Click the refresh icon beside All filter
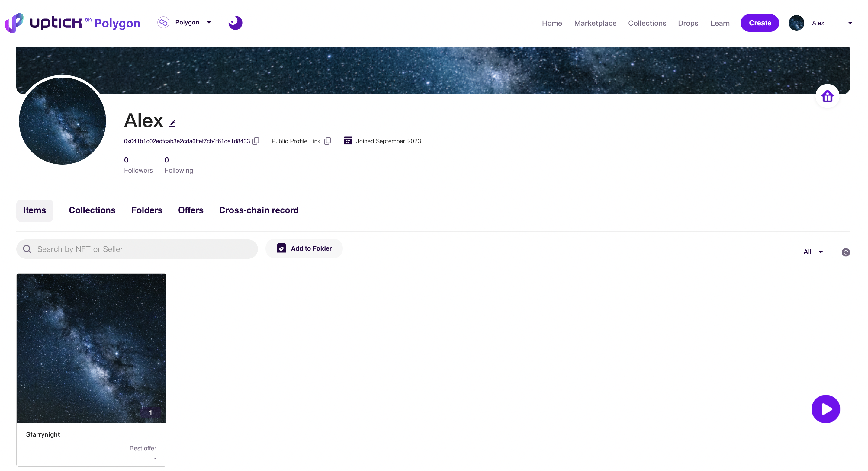 845,252
